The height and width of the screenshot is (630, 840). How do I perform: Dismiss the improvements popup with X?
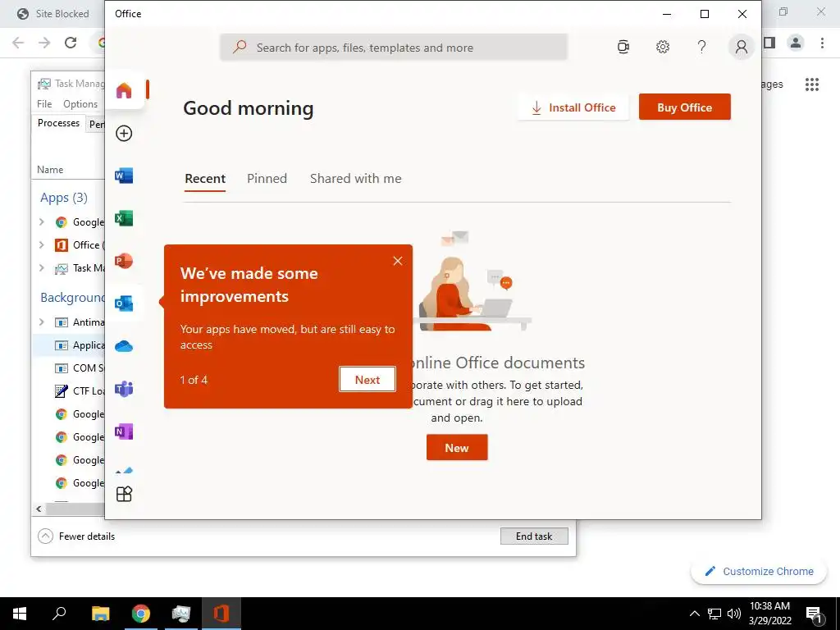point(398,261)
